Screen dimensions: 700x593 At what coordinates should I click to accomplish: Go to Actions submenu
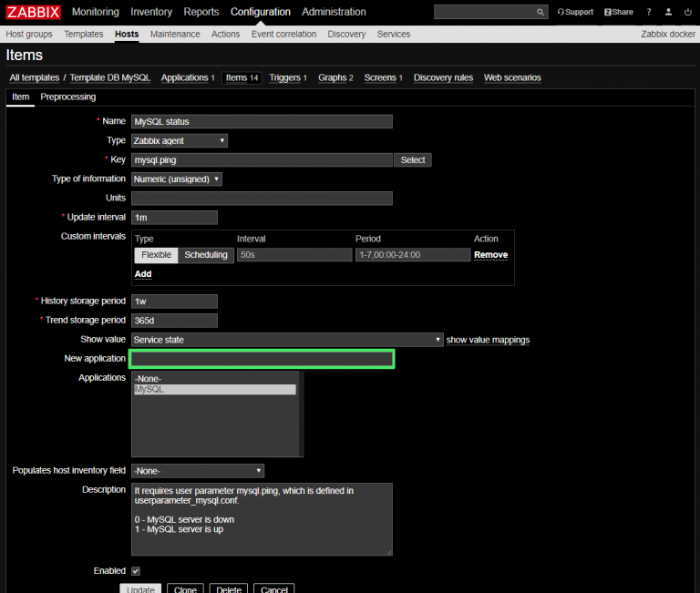[x=225, y=35]
